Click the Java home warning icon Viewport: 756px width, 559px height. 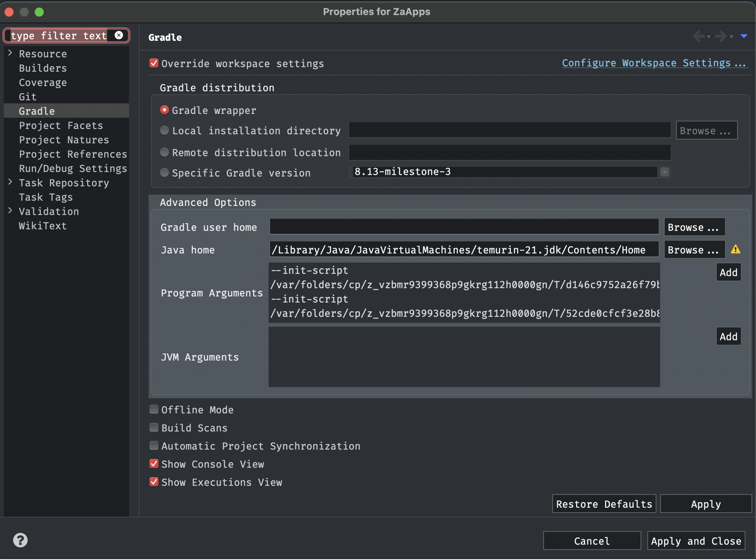pos(735,249)
